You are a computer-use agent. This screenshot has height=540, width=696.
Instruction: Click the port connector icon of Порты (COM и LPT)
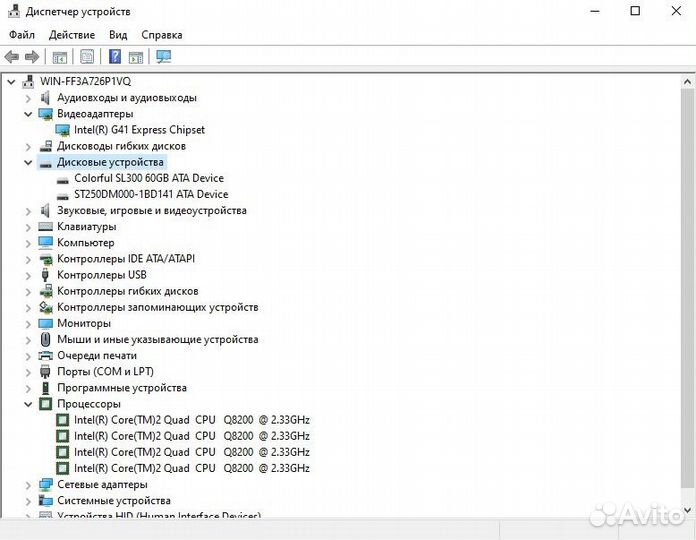pyautogui.click(x=45, y=372)
